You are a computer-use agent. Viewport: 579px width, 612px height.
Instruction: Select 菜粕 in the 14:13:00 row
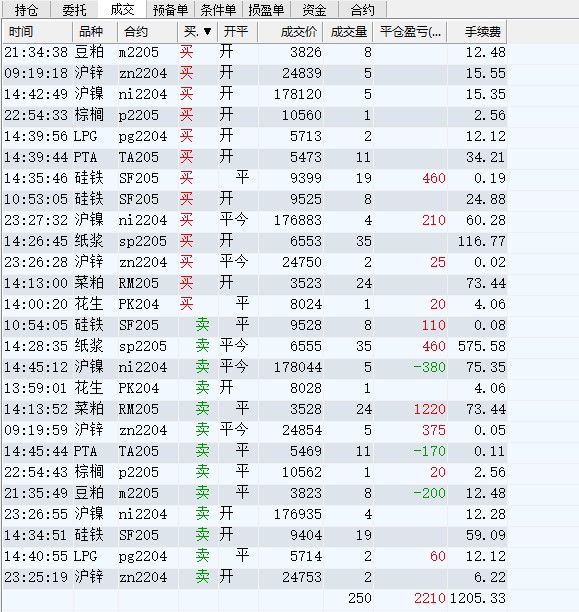coord(89,283)
